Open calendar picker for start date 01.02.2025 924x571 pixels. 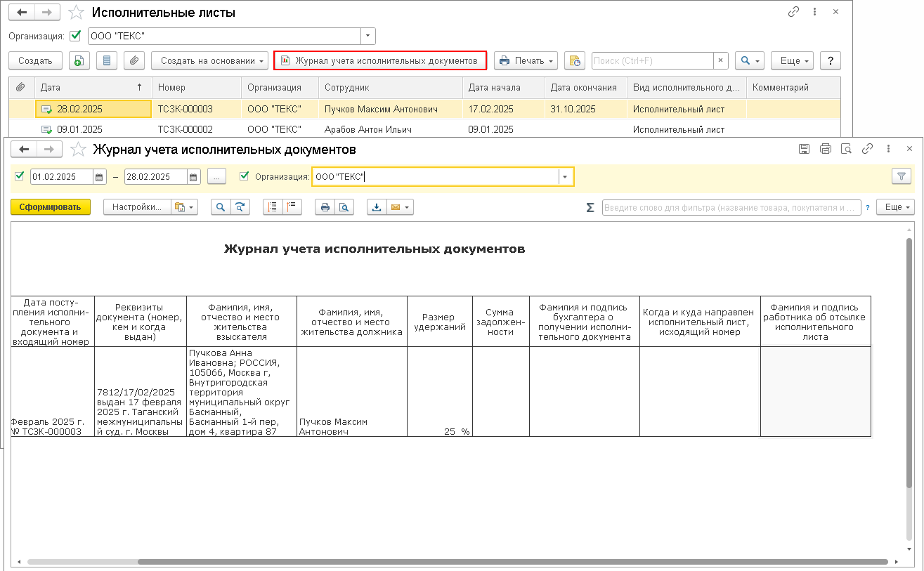click(x=99, y=177)
